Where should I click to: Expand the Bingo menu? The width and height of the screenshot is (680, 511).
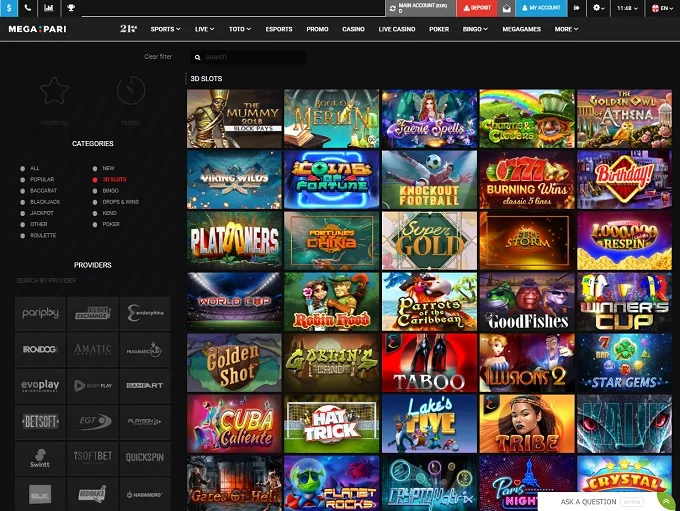(x=475, y=29)
